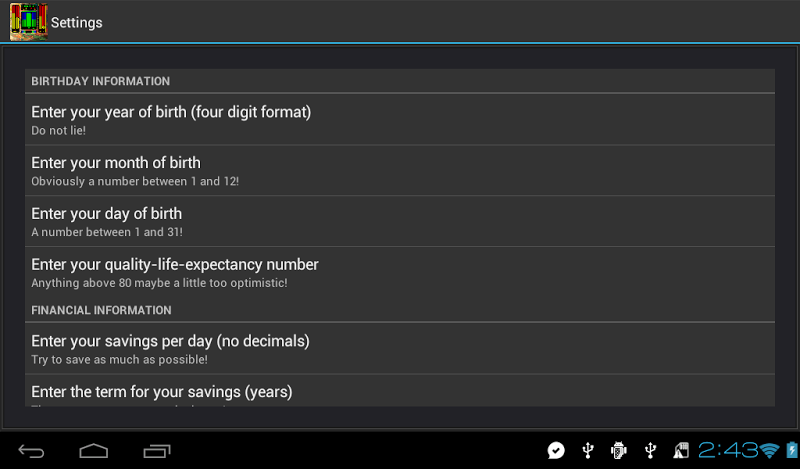The height and width of the screenshot is (469, 800).
Task: Tap the battery charging icon
Action: (x=790, y=451)
